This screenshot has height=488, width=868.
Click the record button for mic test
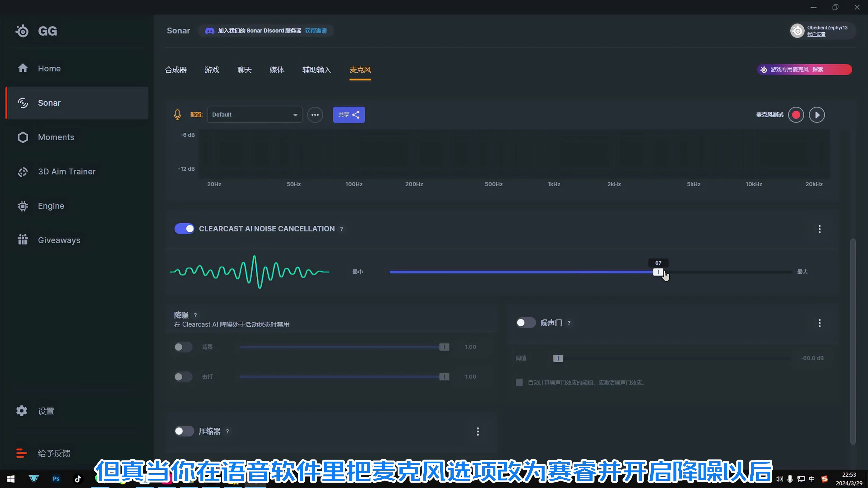(x=797, y=114)
